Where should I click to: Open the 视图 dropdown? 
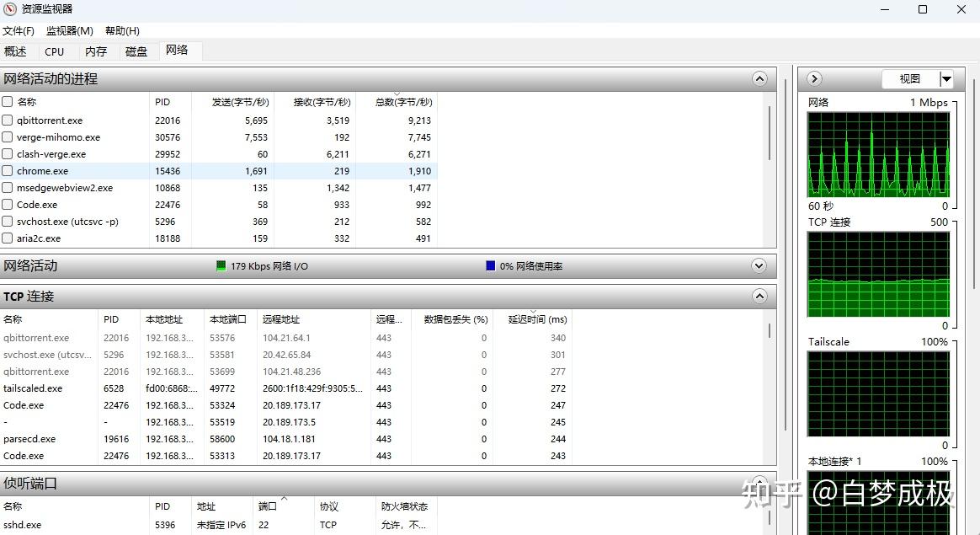click(946, 78)
